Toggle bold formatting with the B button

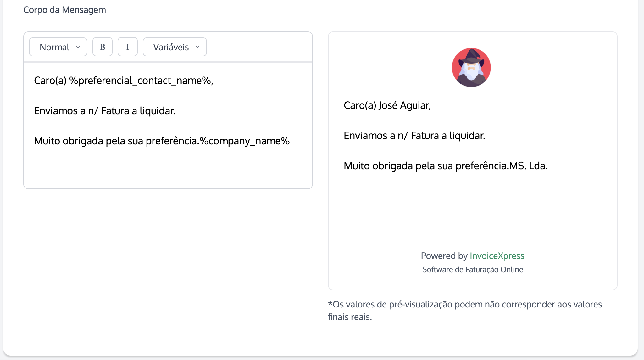click(102, 47)
